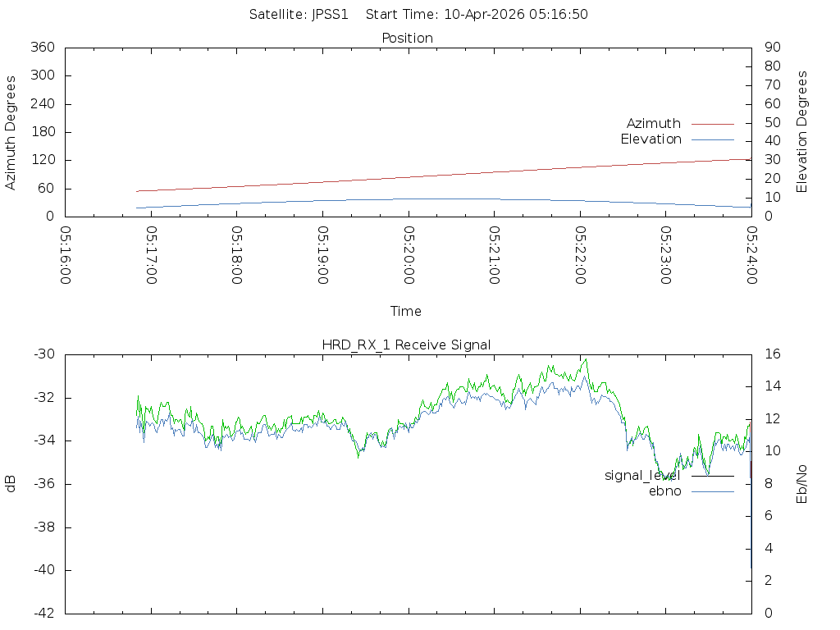This screenshot has height=630, width=840.
Task: Select the 05:17:00 time tick label
Action: coord(150,255)
